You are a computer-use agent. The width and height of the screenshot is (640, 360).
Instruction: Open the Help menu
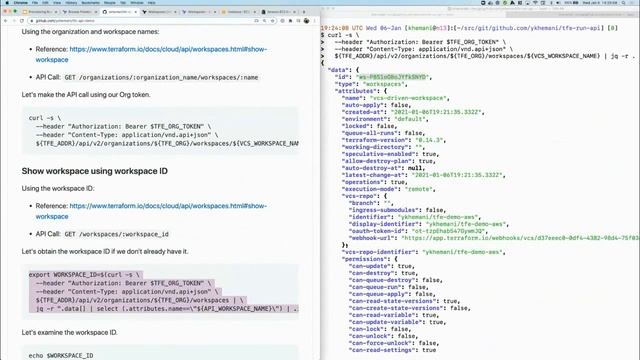151,2
